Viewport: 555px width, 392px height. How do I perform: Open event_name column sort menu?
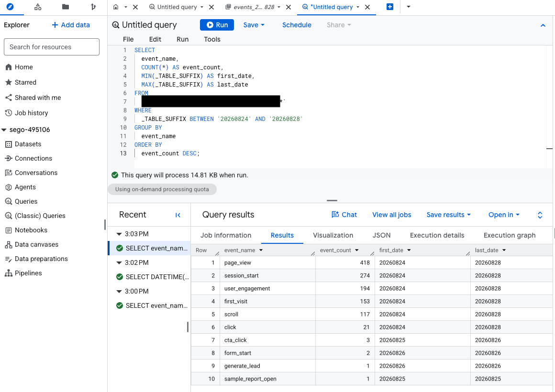point(261,250)
